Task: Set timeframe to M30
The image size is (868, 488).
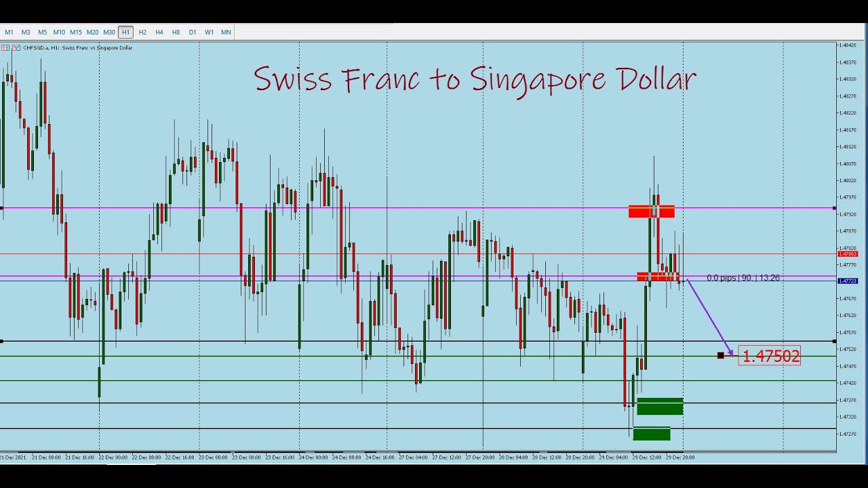Action: [x=108, y=32]
